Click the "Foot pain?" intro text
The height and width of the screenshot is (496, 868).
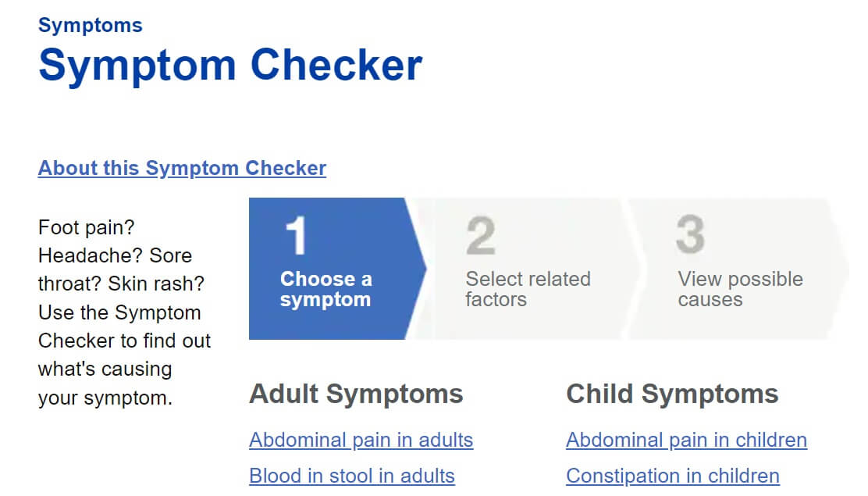(x=87, y=227)
